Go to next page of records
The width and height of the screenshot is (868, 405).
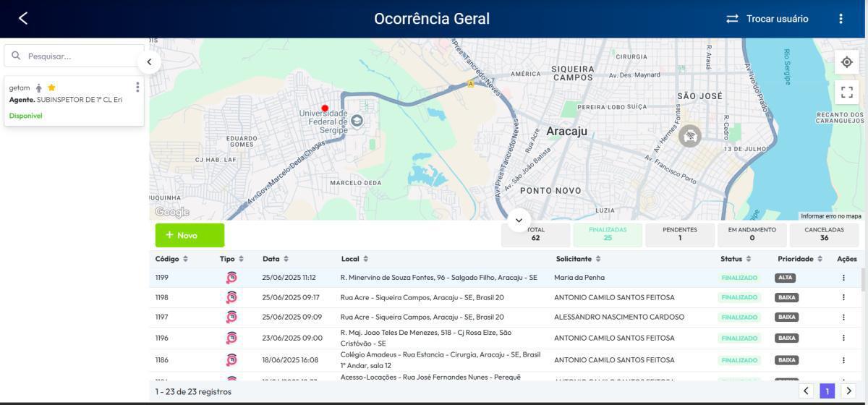848,391
